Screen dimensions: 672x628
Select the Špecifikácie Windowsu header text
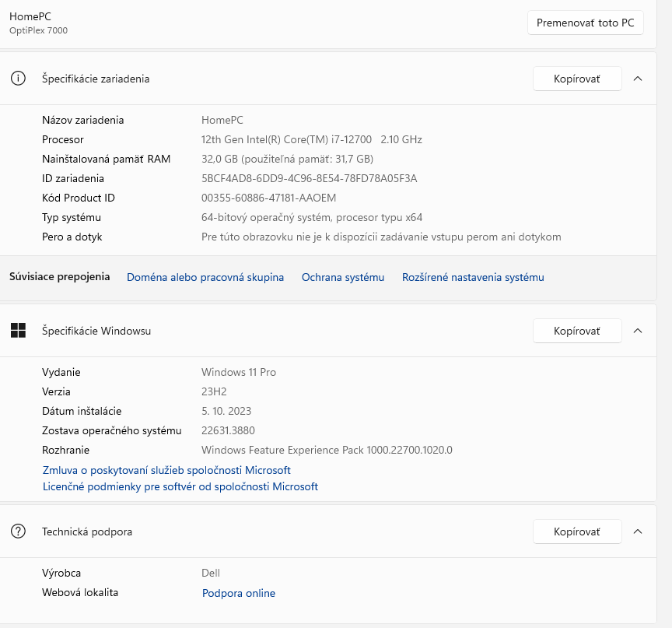(96, 331)
